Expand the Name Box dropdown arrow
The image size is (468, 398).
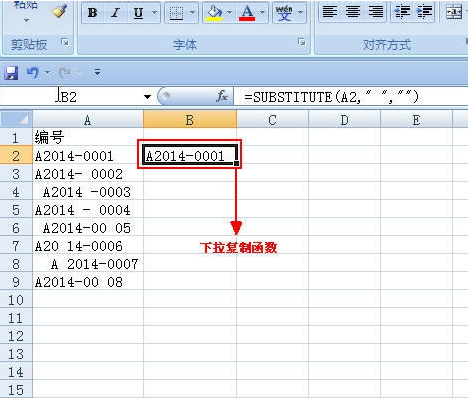(147, 97)
